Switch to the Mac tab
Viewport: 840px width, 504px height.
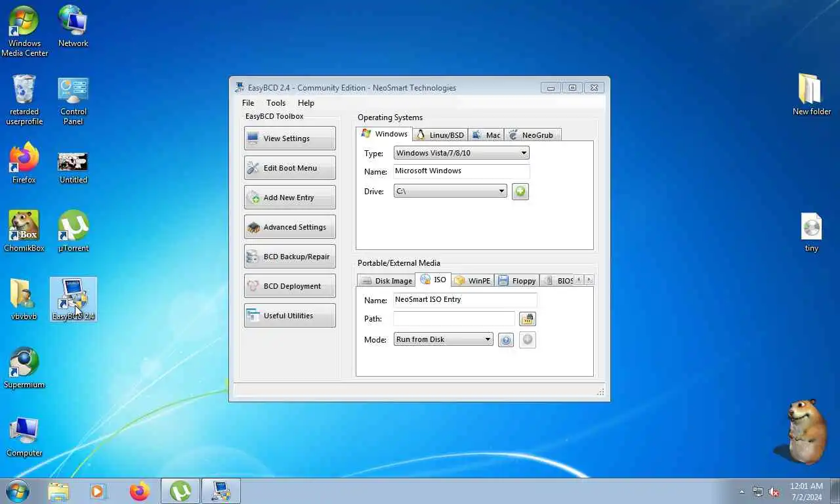coord(486,135)
